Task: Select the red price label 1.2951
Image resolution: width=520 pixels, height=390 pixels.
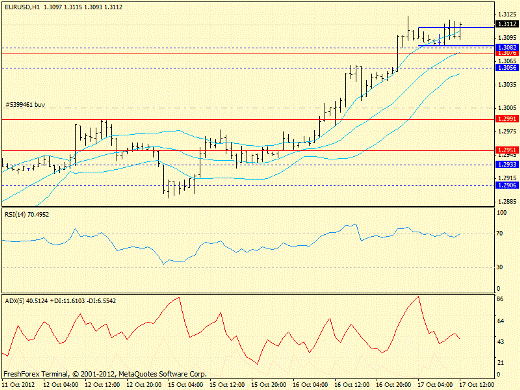Action: coord(507,150)
